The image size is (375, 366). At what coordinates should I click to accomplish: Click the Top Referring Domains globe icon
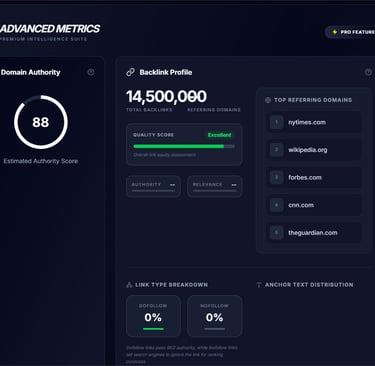[x=268, y=100]
